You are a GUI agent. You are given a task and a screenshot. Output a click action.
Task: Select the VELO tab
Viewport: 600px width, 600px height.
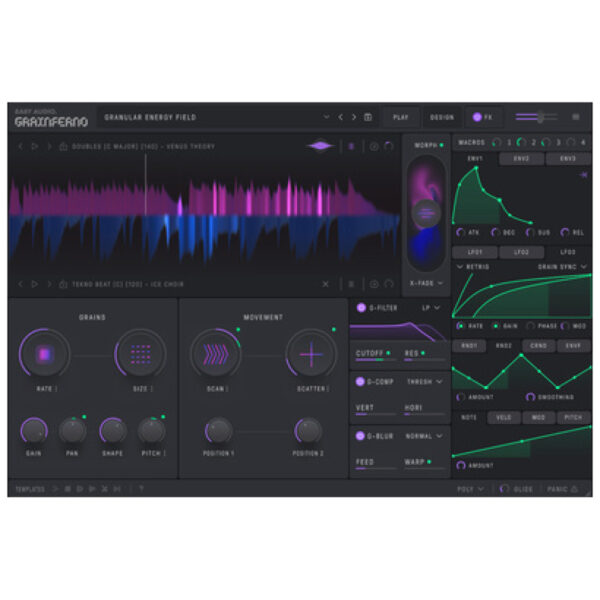click(x=504, y=417)
